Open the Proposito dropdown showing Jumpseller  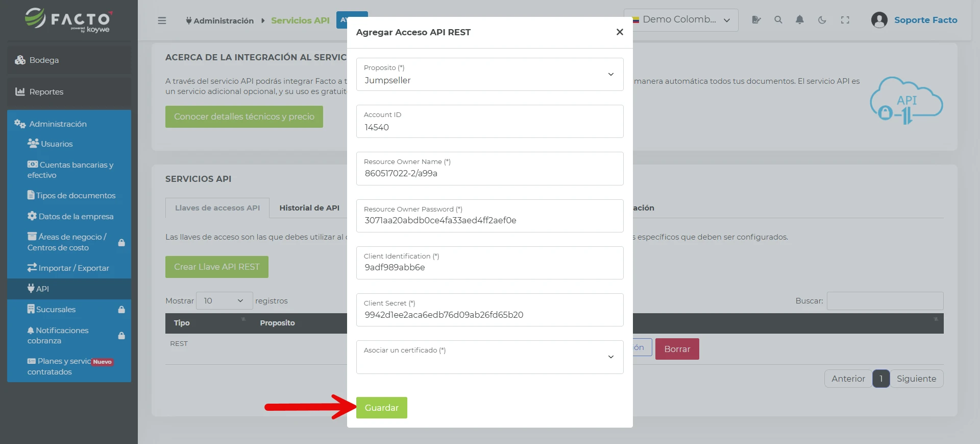[x=489, y=75]
